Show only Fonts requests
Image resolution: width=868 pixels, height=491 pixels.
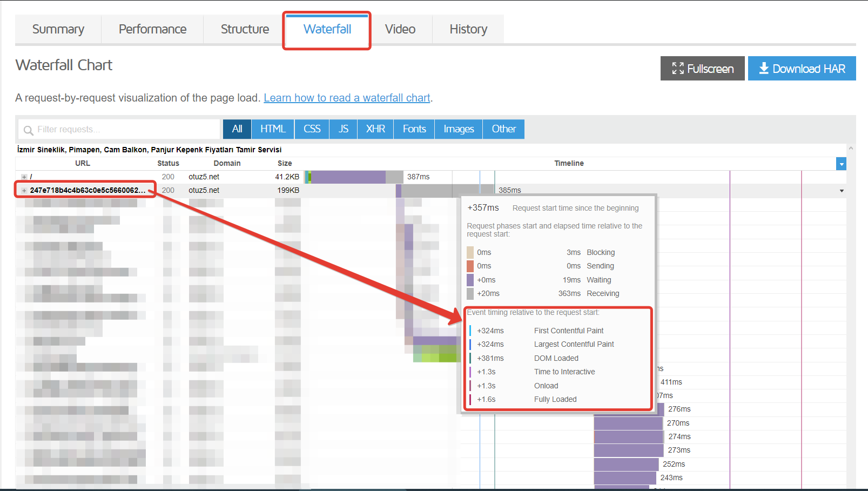click(414, 129)
